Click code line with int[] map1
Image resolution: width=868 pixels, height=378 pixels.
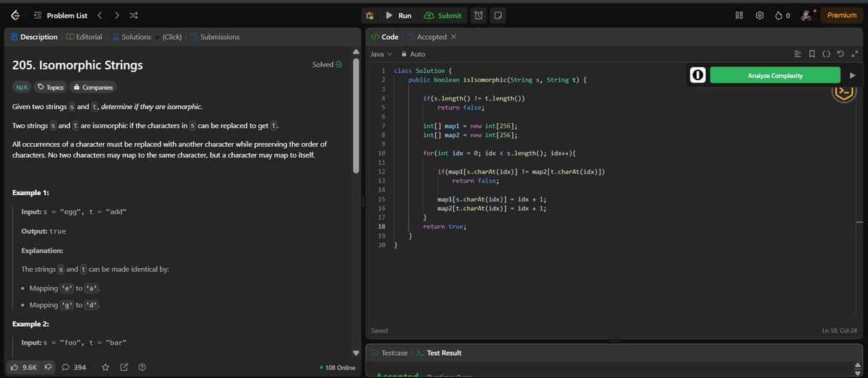pyautogui.click(x=472, y=126)
